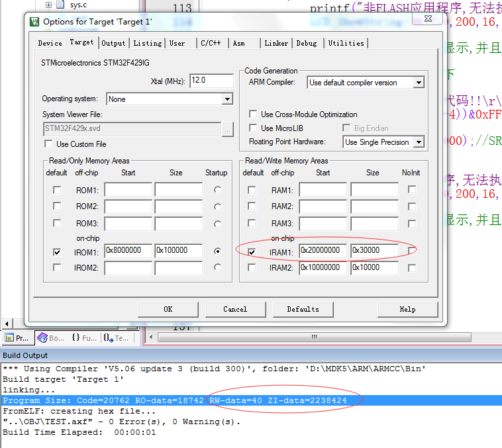Open the Operating system dropdown
This screenshot has width=502, height=448.
227,99
